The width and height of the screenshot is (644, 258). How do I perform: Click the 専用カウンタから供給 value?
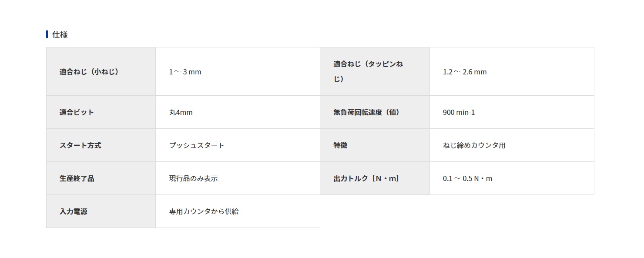204,211
